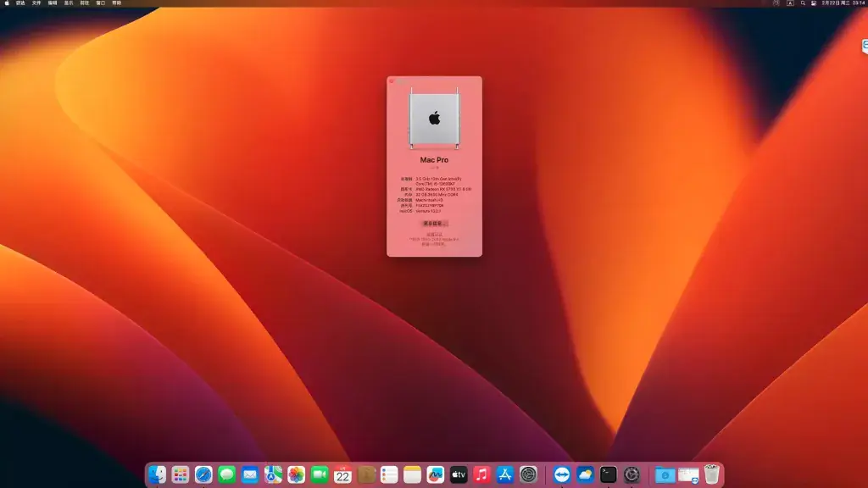868x488 pixels.
Task: Open the Freeform app
Action: (x=436, y=474)
